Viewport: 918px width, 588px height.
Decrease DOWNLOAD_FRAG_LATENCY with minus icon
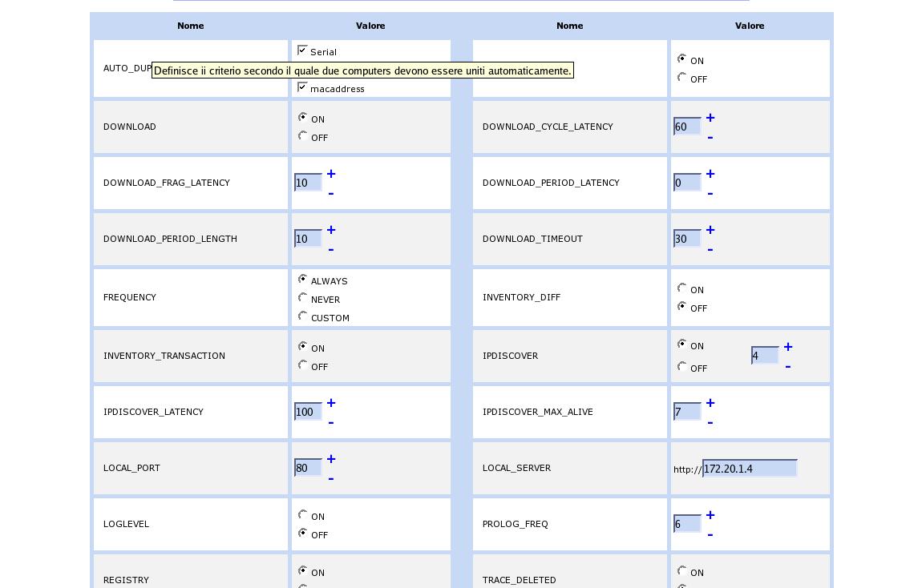coord(330,193)
